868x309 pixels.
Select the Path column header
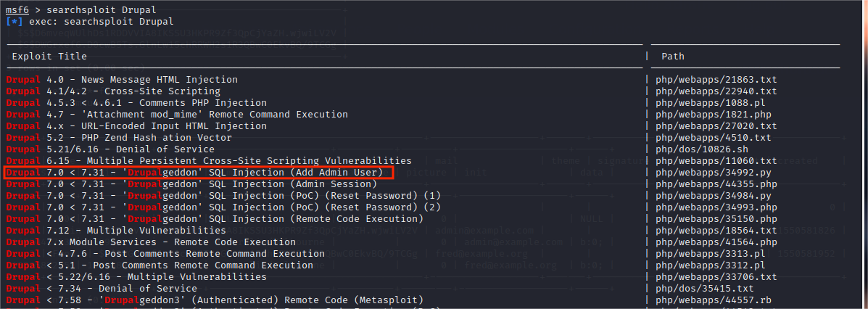[673, 57]
